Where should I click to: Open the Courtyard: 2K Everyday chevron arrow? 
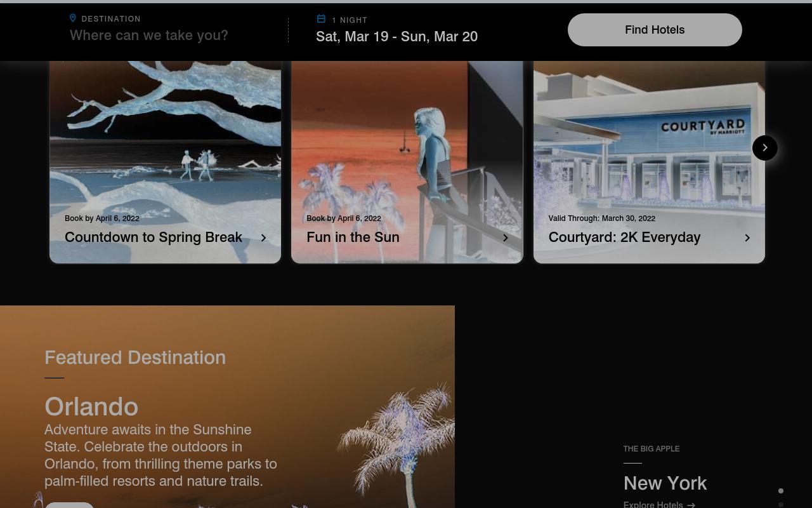pyautogui.click(x=747, y=237)
